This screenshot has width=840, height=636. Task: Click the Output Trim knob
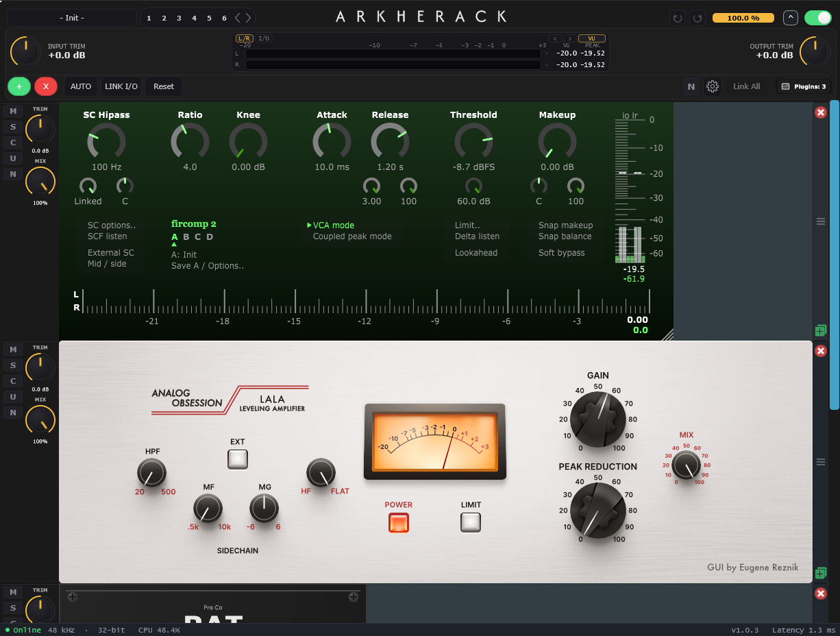pos(814,51)
